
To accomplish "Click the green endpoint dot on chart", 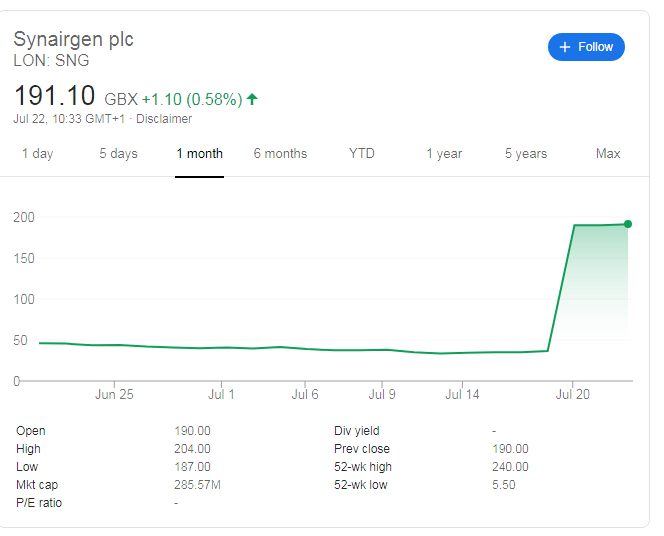I will click(x=628, y=224).
